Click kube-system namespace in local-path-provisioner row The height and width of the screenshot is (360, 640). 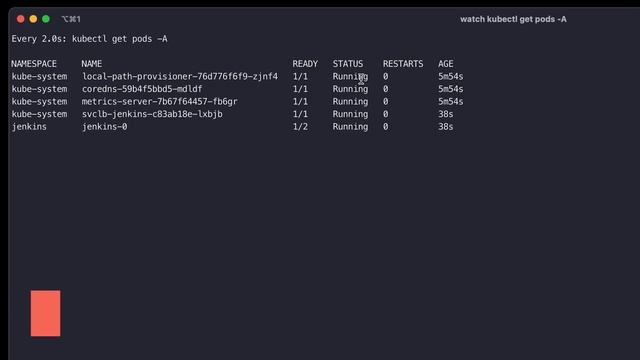39,76
